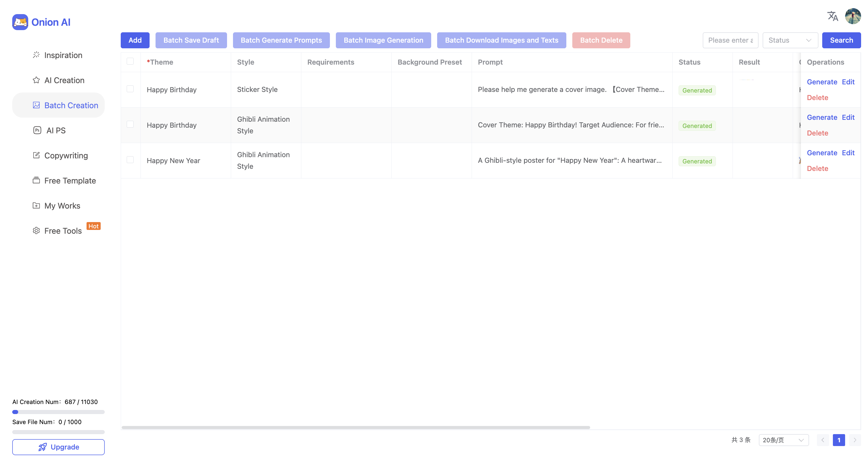The height and width of the screenshot is (468, 868).
Task: Click the Copywriting pencil icon
Action: point(36,155)
